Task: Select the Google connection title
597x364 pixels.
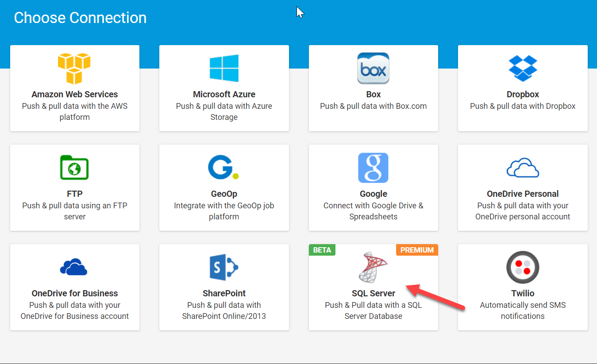Action: pyautogui.click(x=374, y=194)
